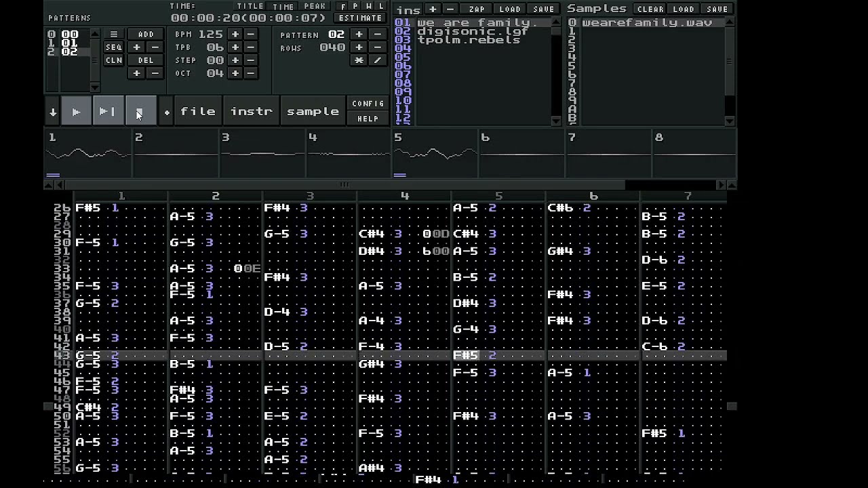
Task: Toggle the F option button
Action: coord(343,6)
